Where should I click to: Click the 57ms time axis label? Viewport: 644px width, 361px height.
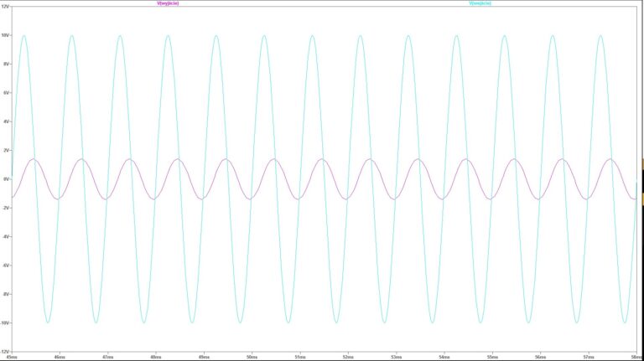[x=587, y=357]
